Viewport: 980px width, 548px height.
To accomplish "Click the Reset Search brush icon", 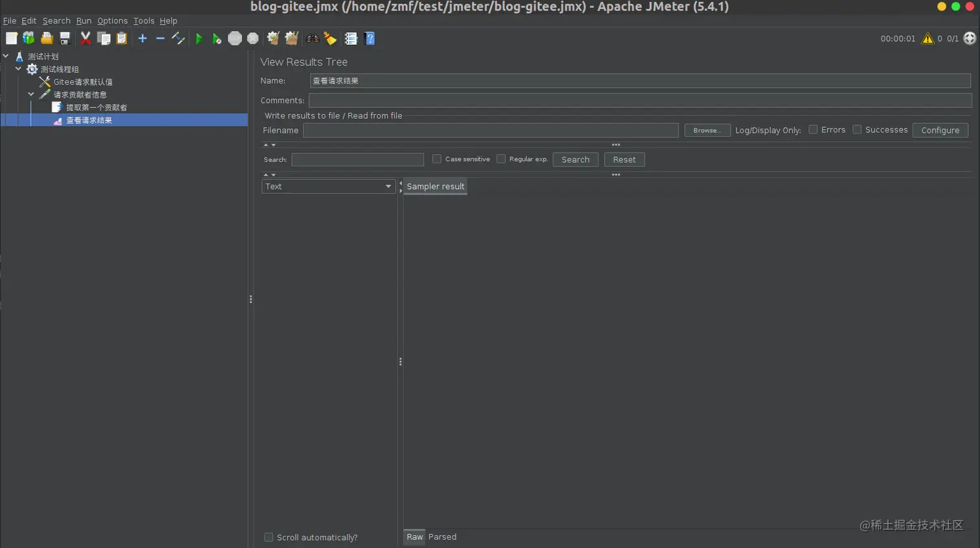I will (331, 38).
